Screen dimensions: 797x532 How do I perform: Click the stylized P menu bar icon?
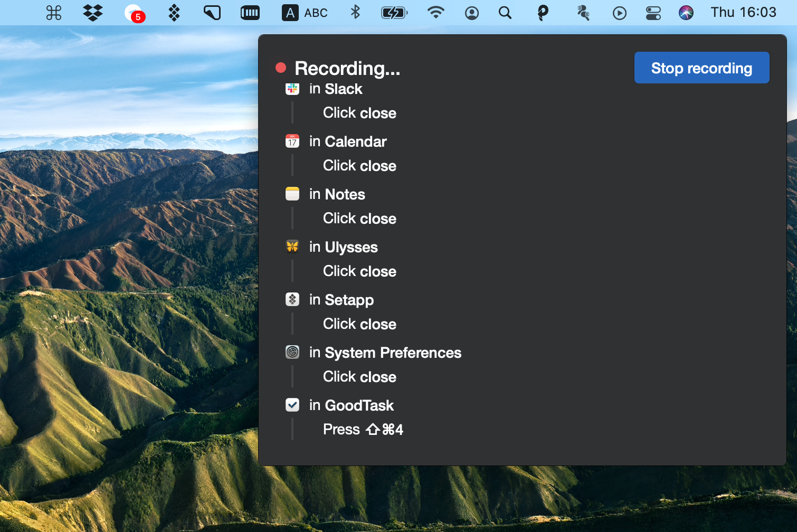[x=543, y=13]
